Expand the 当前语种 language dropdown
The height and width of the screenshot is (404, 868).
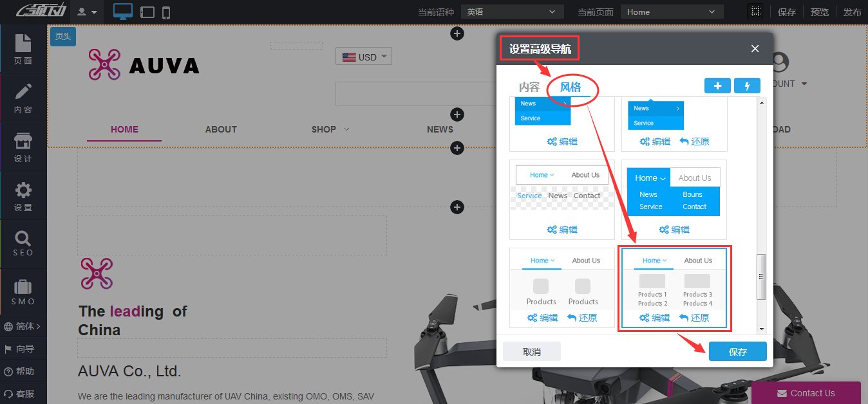click(512, 12)
